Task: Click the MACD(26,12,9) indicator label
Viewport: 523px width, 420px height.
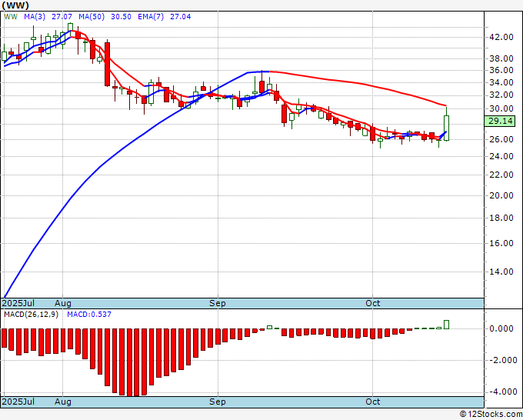Action: tap(31, 315)
